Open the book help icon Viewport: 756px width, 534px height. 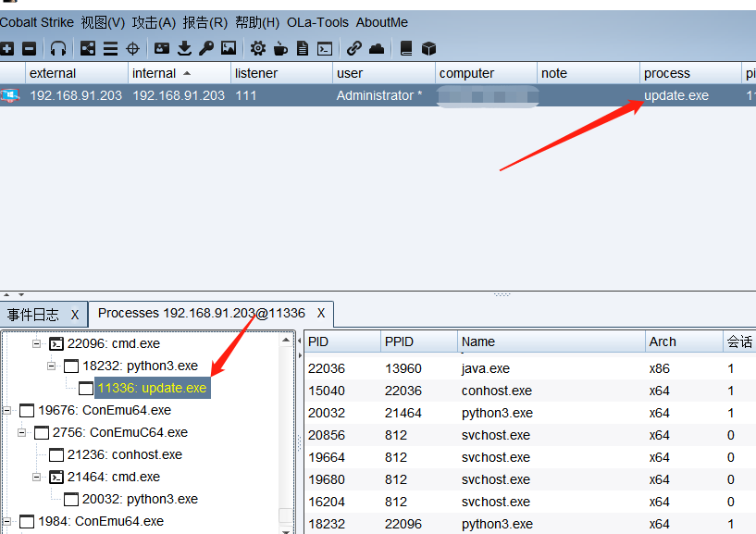pos(406,48)
